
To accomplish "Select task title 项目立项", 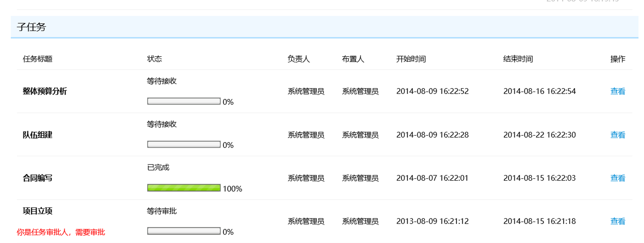I will coord(37,211).
